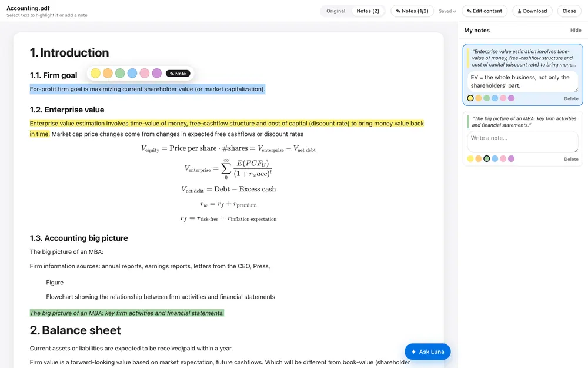The height and width of the screenshot is (368, 588).
Task: Click the quoted Enterprise value excerpt in notes
Action: point(523,58)
